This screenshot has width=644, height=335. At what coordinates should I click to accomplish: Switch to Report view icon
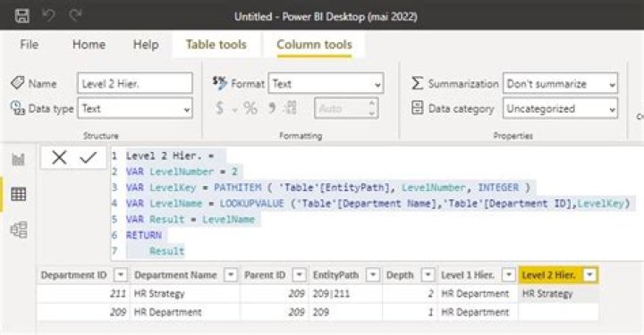pyautogui.click(x=19, y=159)
